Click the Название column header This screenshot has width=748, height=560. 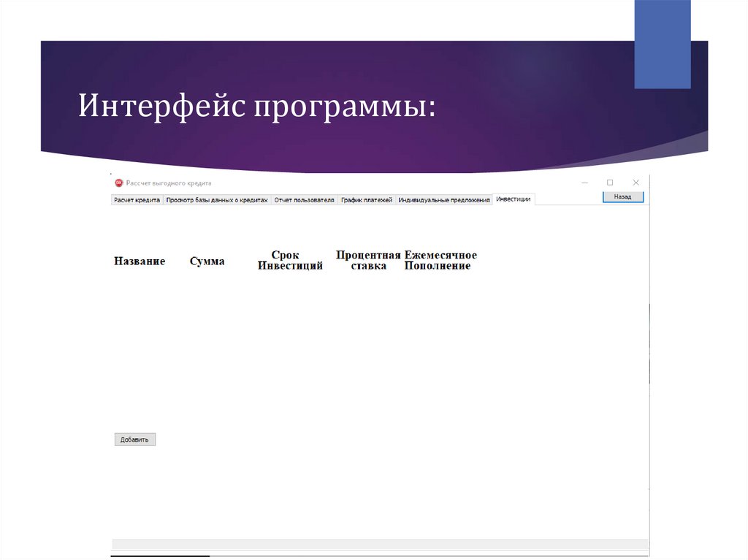140,261
